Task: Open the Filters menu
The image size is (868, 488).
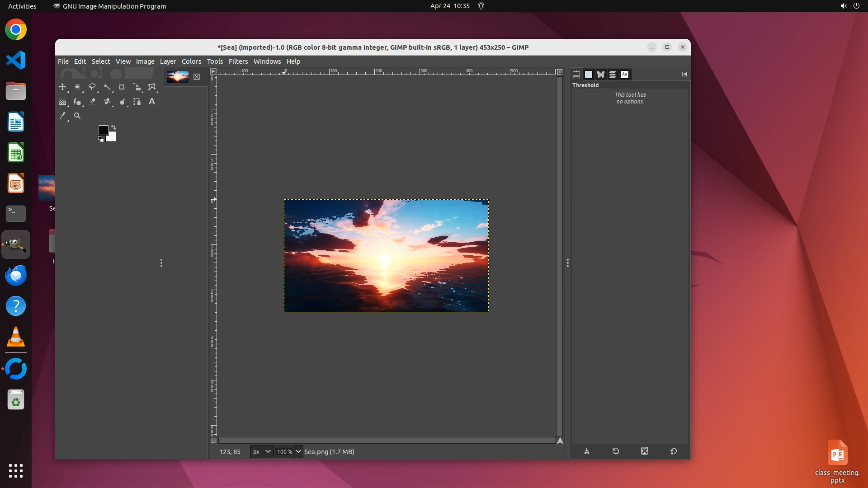Action: point(238,61)
